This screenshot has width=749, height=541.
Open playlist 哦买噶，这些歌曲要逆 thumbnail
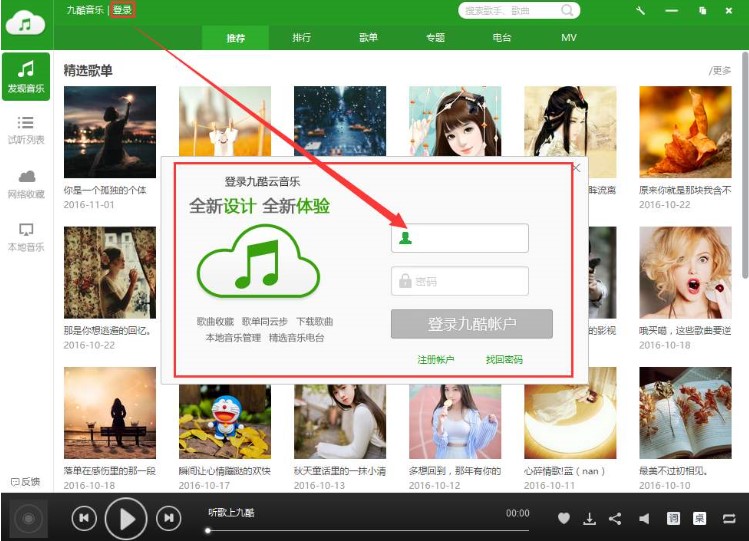pyautogui.click(x=685, y=272)
